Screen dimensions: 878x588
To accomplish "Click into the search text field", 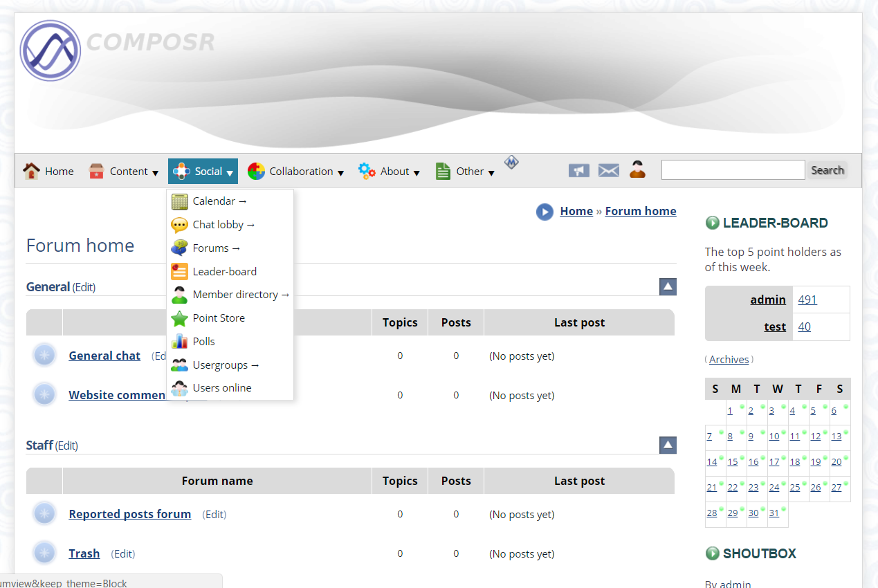I will (733, 170).
